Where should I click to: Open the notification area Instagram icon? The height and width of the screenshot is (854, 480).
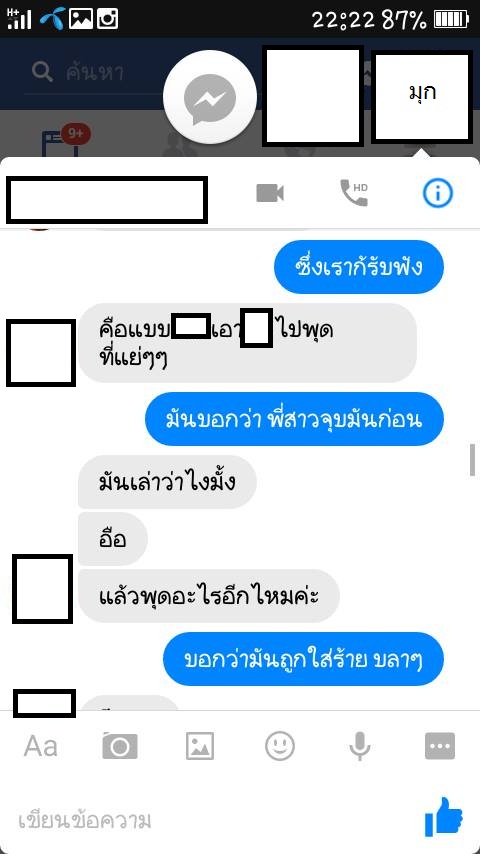[x=107, y=19]
